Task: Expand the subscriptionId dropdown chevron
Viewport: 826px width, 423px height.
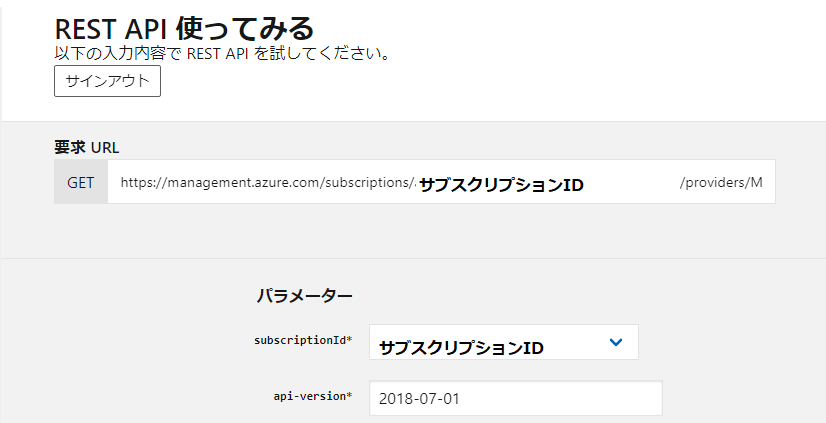Action: [615, 342]
